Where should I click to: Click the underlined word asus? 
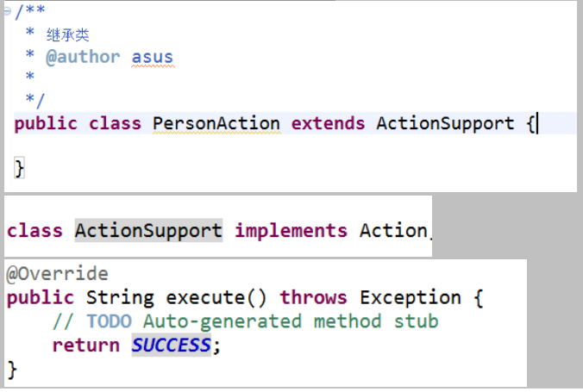click(153, 58)
